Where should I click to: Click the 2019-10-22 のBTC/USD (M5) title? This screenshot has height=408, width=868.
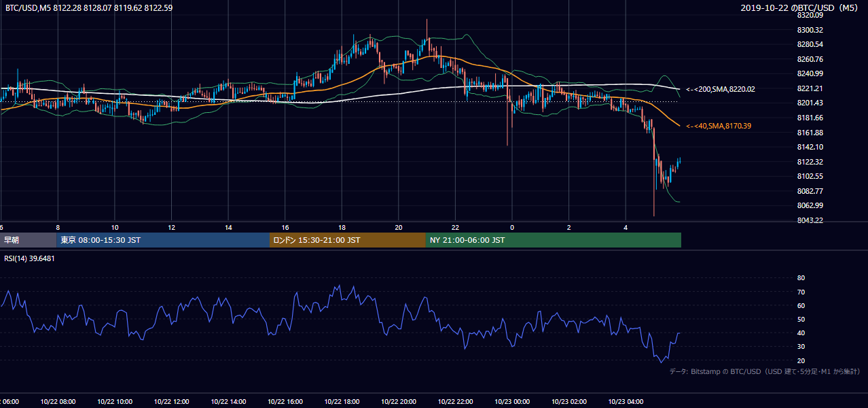click(801, 8)
